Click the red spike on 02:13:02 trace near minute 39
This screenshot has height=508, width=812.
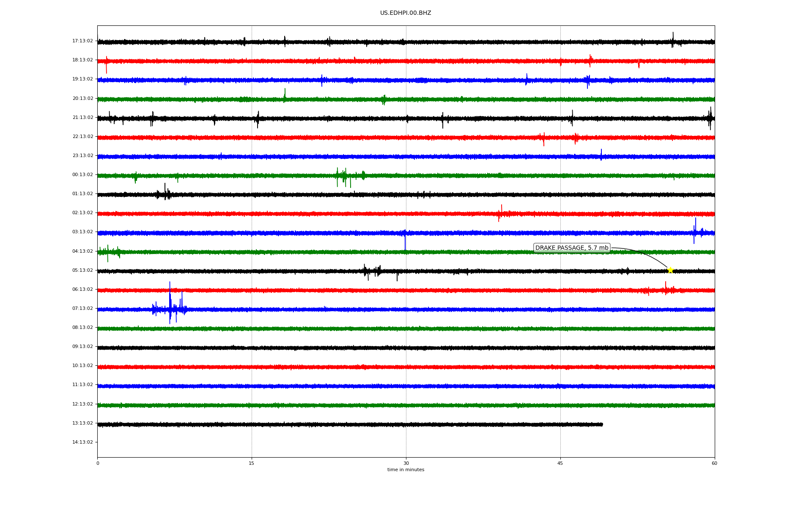point(501,213)
